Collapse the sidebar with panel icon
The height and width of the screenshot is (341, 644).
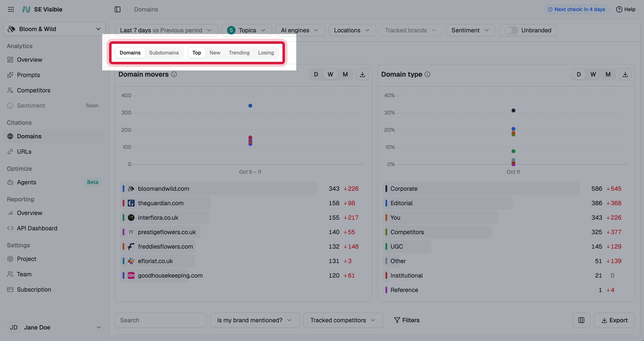pyautogui.click(x=118, y=9)
